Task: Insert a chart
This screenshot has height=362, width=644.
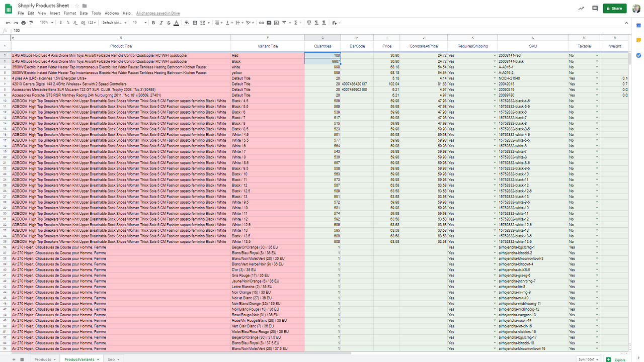Action: point(277,23)
